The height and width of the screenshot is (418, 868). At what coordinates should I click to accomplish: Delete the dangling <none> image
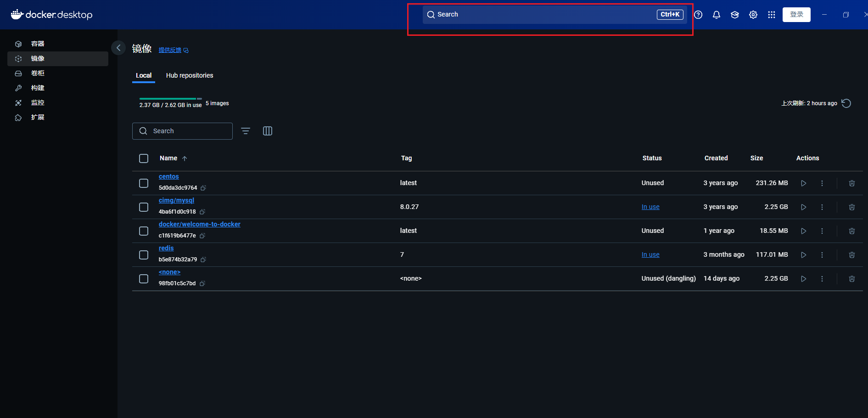click(852, 279)
